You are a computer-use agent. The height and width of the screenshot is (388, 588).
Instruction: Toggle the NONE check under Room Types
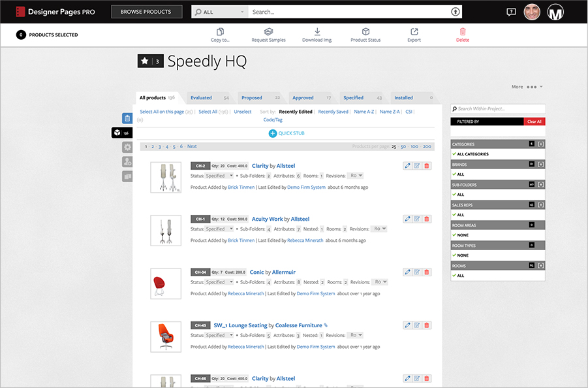pyautogui.click(x=454, y=255)
